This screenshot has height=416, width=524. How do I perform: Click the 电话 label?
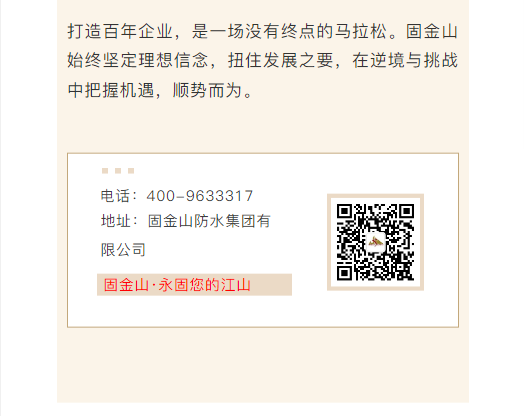[115, 196]
